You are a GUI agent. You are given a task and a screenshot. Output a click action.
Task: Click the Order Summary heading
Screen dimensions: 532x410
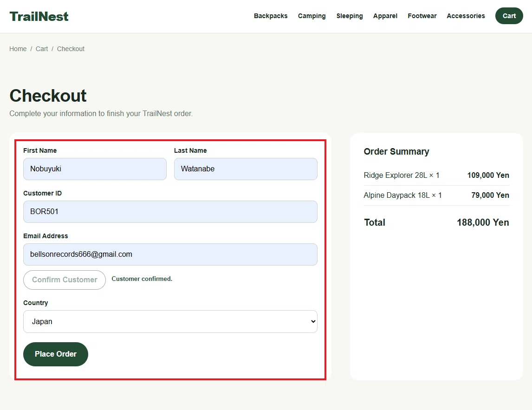396,151
